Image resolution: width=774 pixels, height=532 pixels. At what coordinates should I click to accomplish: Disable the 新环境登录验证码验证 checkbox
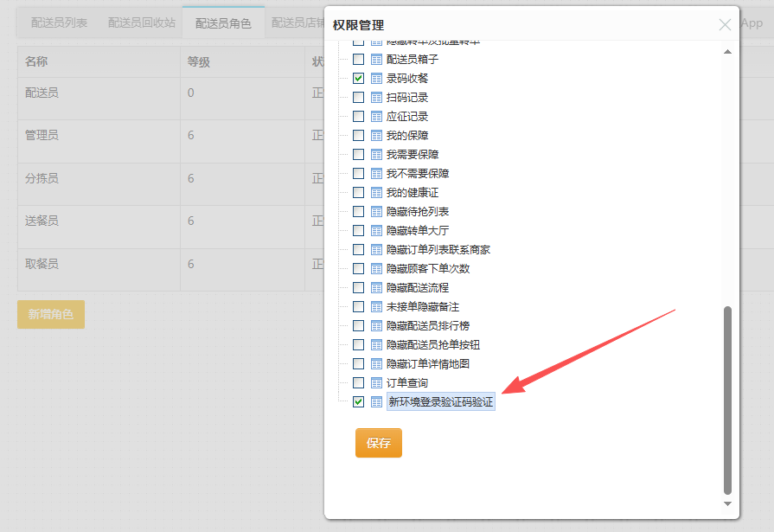pos(358,402)
